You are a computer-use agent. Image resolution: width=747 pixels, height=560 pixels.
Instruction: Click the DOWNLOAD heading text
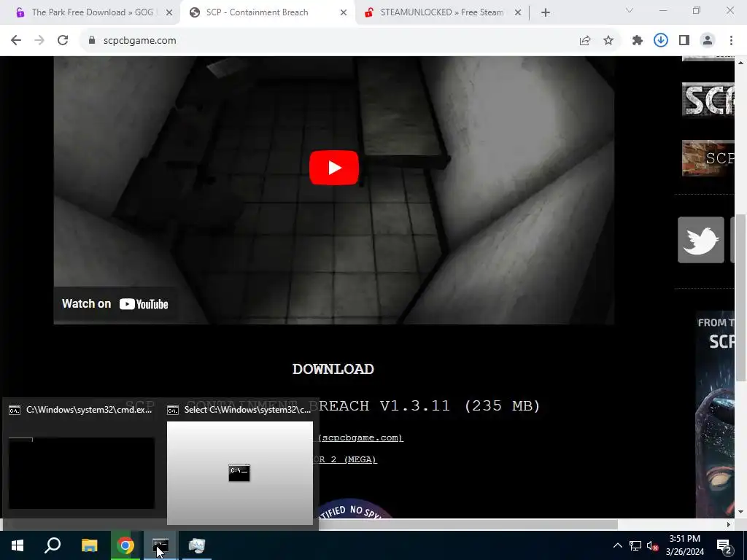point(333,369)
